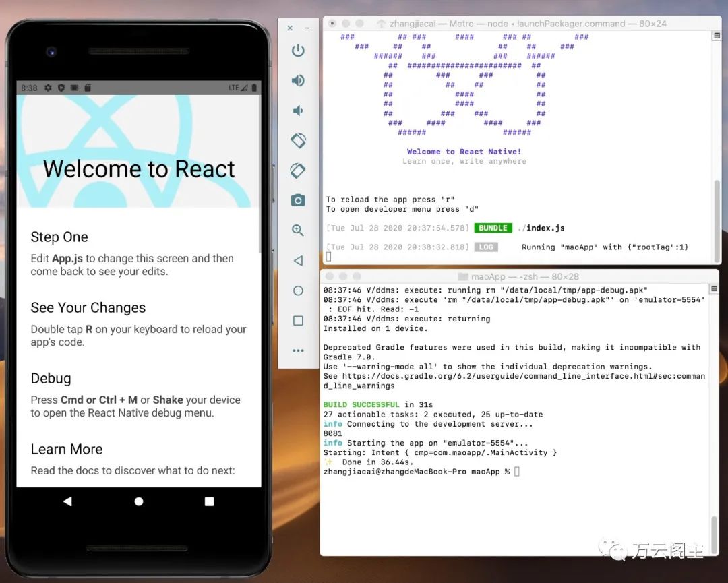This screenshot has height=583, width=728.
Task: Rotate emulator right using rotate icon
Action: click(298, 171)
